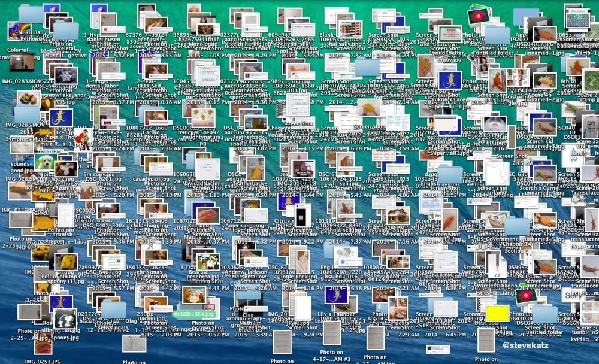This screenshot has height=364, width=599.
Task: Select the Sully white label image icon
Action: (573, 295)
